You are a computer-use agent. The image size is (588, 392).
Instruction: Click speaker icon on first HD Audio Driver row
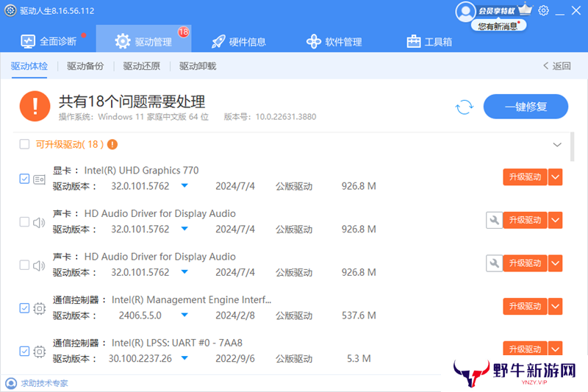[x=39, y=223]
